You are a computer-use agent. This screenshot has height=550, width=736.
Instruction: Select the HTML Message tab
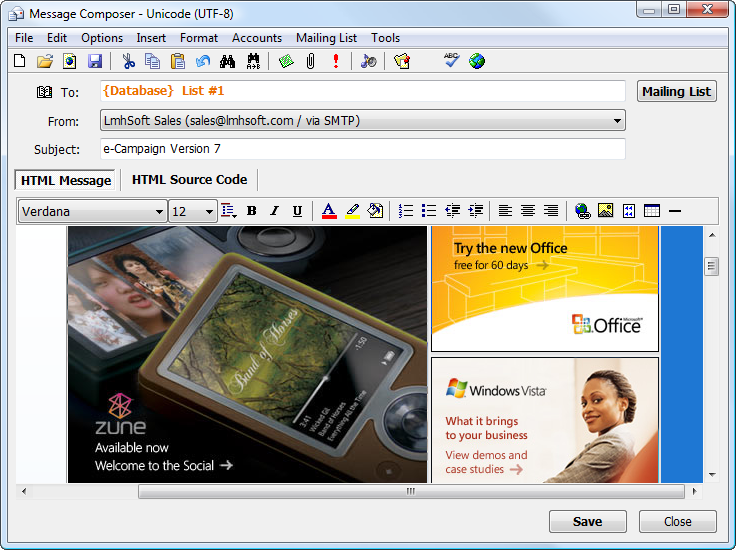click(x=66, y=180)
